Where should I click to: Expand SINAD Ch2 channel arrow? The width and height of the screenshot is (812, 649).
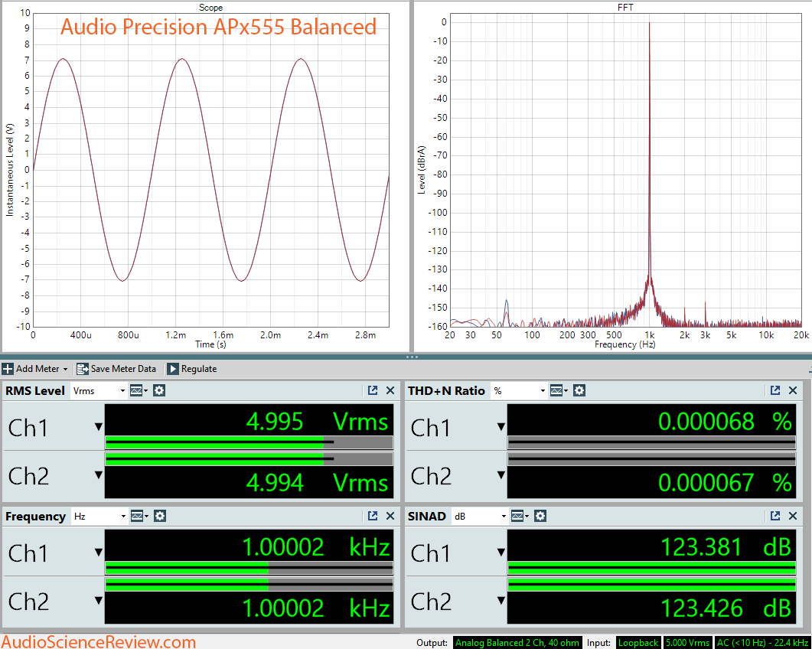tap(501, 600)
